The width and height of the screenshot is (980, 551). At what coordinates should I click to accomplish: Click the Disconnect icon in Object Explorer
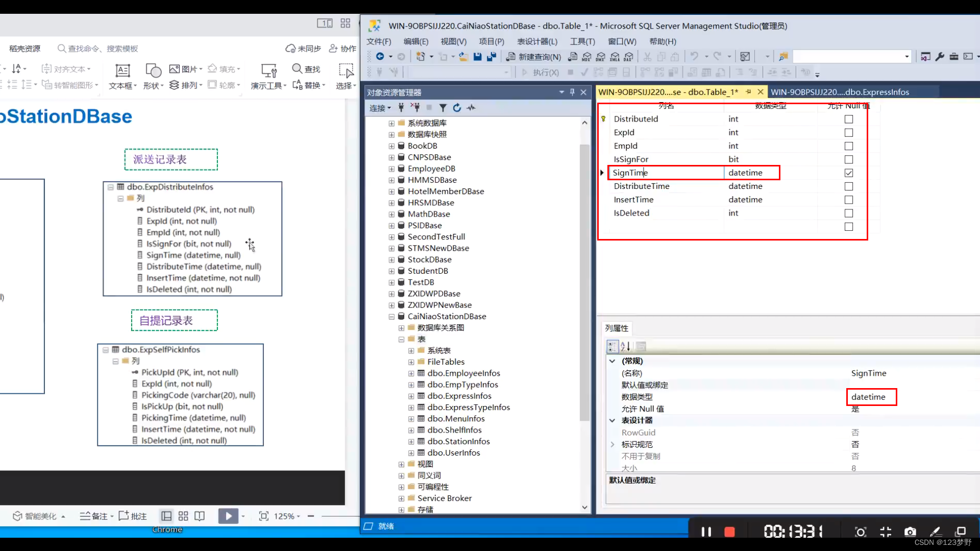coord(415,107)
